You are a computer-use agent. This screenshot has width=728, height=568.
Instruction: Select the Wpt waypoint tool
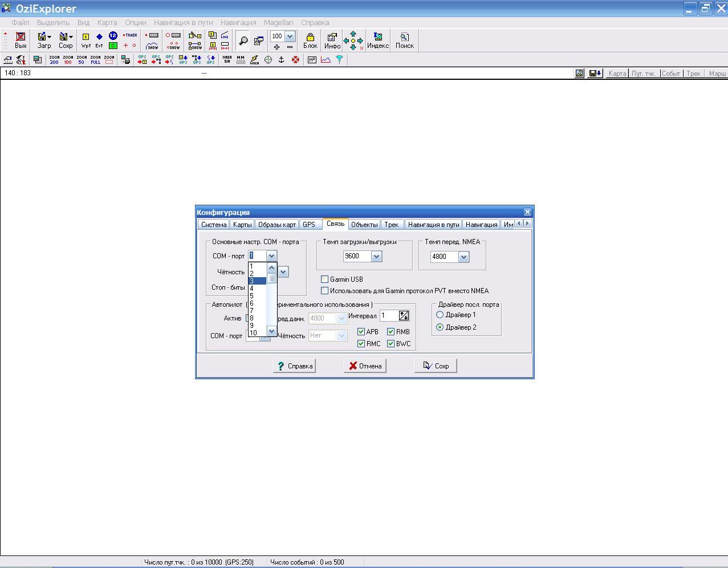coord(86,40)
